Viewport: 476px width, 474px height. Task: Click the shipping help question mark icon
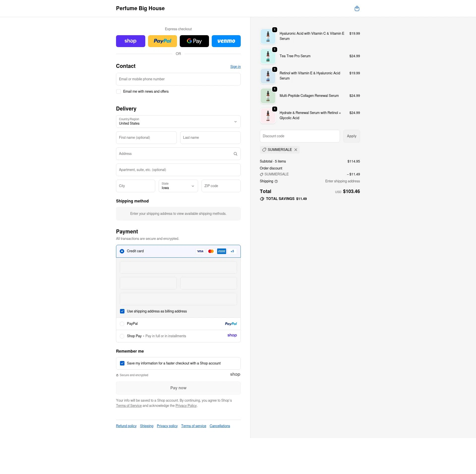tap(276, 181)
